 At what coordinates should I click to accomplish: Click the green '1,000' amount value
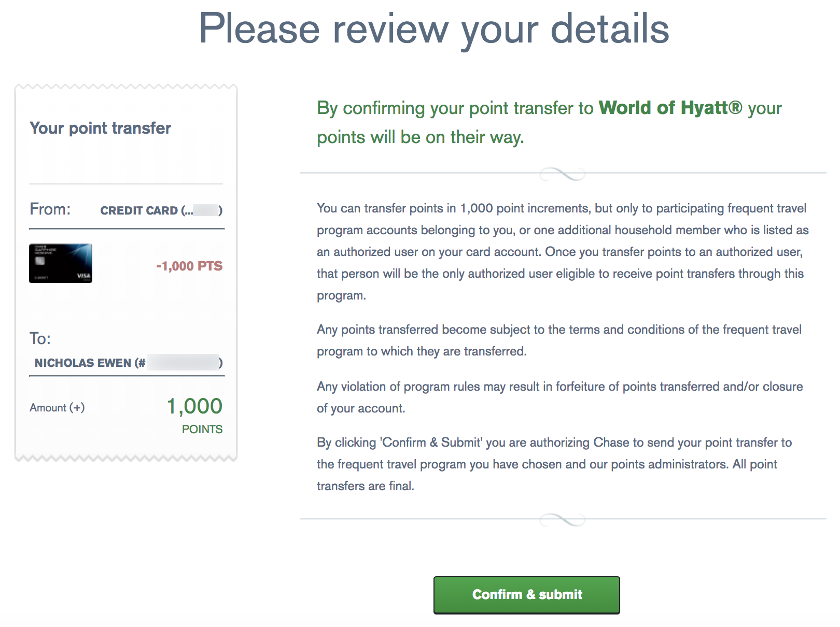click(x=194, y=406)
